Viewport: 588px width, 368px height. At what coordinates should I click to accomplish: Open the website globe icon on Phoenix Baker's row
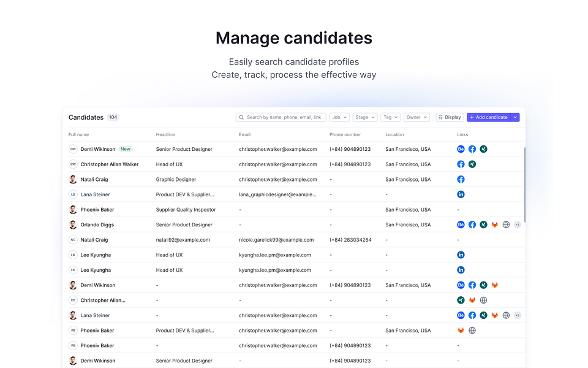coord(472,330)
